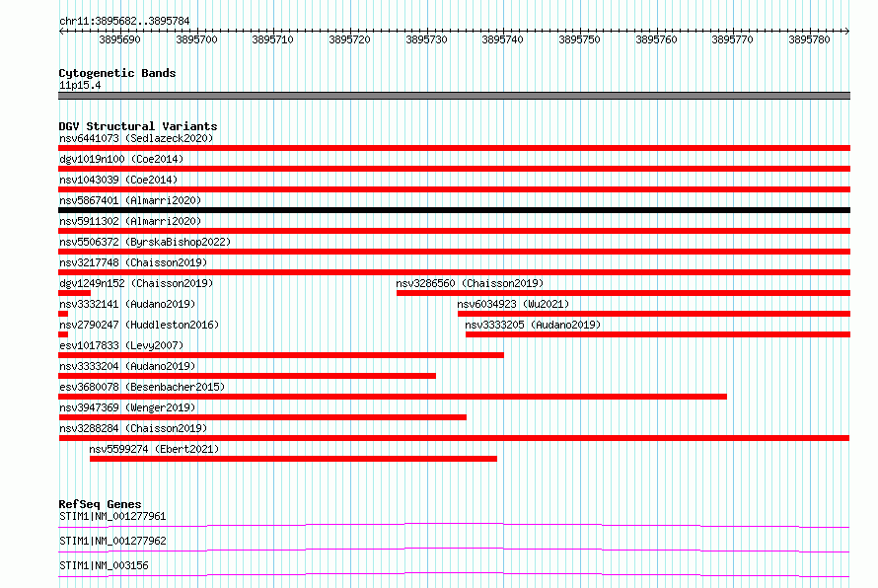Click the red bar under esv1017833

[x=281, y=355]
